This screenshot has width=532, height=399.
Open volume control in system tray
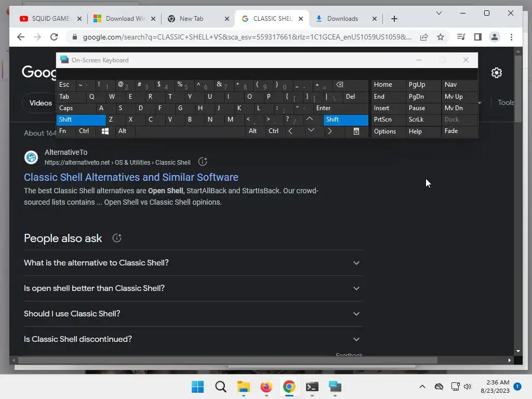468,387
